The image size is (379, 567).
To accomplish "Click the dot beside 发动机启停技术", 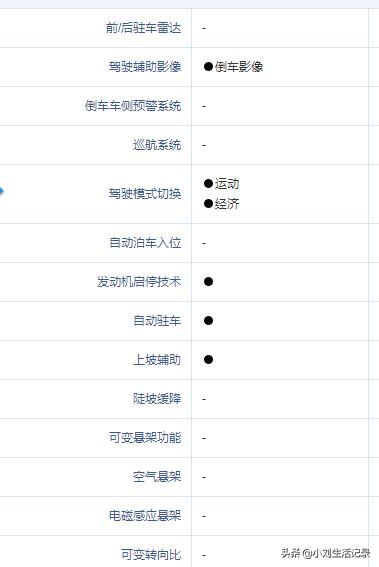I will 208,282.
